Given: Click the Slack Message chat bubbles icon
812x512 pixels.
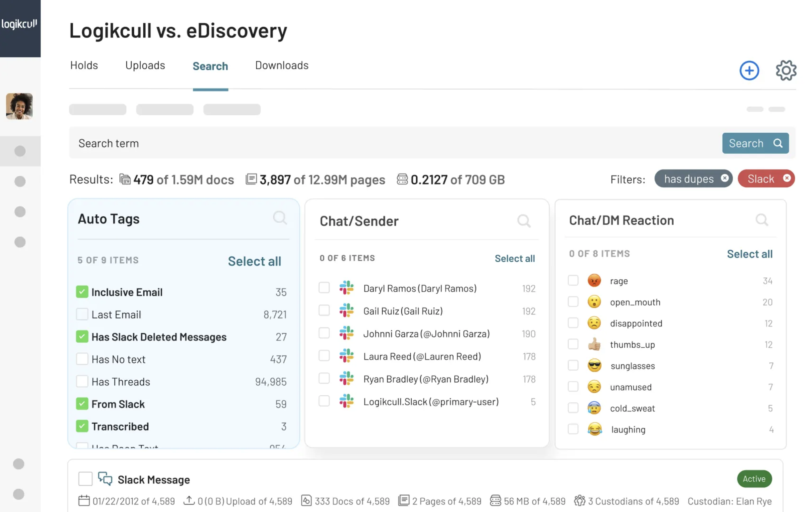Looking at the screenshot, I should coord(105,479).
